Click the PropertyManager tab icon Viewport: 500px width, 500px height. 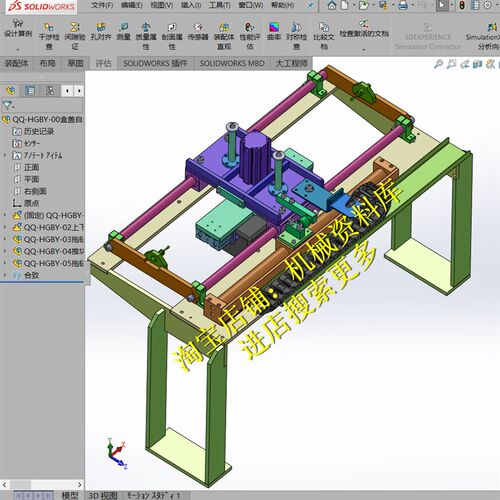(x=30, y=91)
